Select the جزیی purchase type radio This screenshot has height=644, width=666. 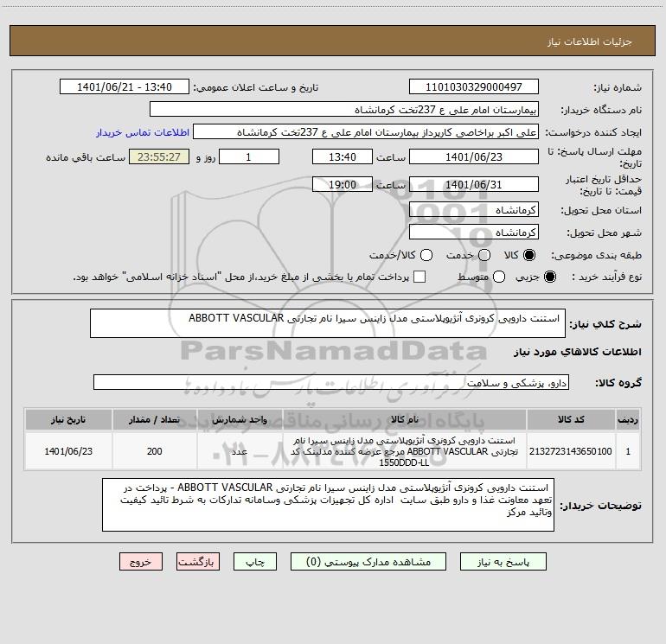click(549, 277)
